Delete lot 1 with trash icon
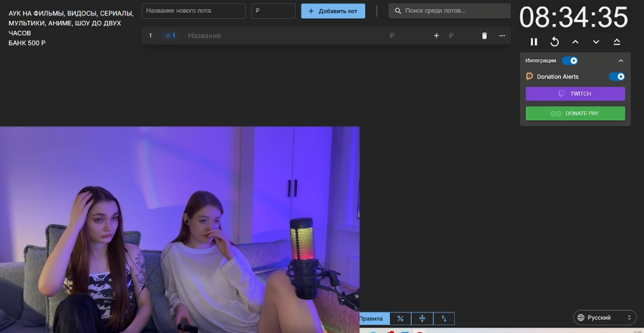644x333 pixels. click(x=484, y=36)
